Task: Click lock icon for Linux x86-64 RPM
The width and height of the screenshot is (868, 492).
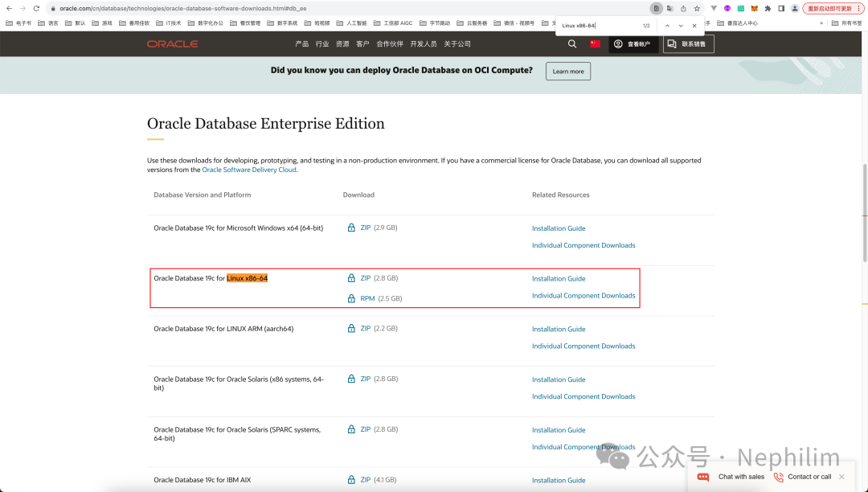Action: click(x=351, y=298)
